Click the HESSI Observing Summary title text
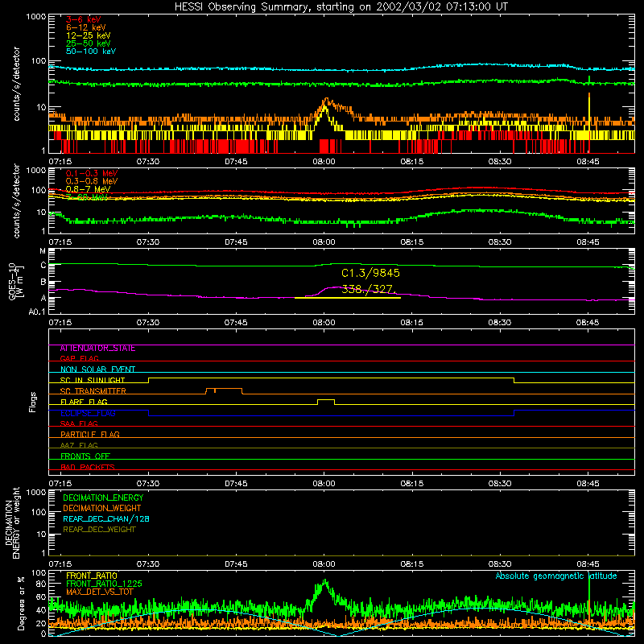 coord(341,7)
